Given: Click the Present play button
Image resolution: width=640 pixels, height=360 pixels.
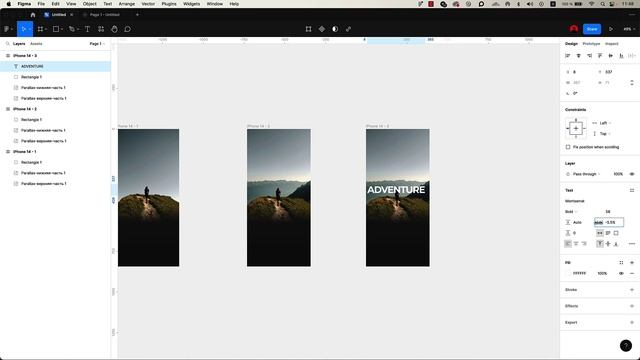Looking at the screenshot, I should pos(611,29).
